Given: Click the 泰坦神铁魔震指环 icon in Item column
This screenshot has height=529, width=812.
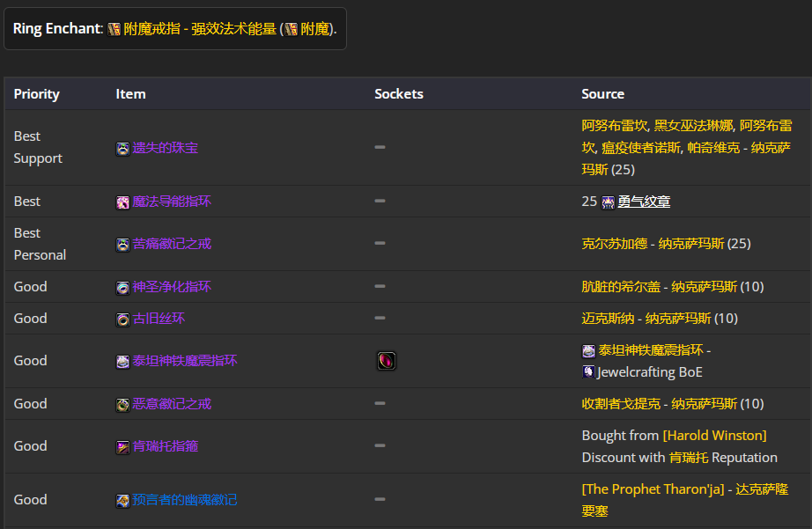Looking at the screenshot, I should pyautogui.click(x=122, y=362).
